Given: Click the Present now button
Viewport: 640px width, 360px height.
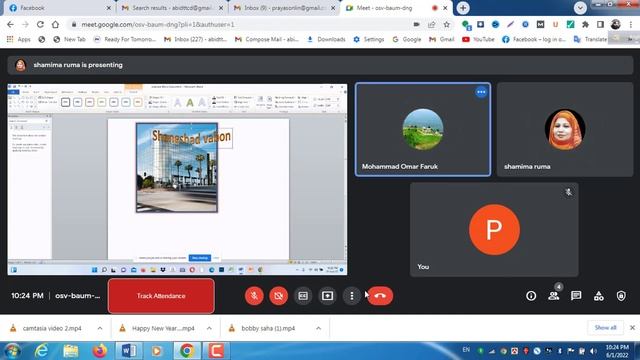Looking at the screenshot, I should (x=327, y=296).
